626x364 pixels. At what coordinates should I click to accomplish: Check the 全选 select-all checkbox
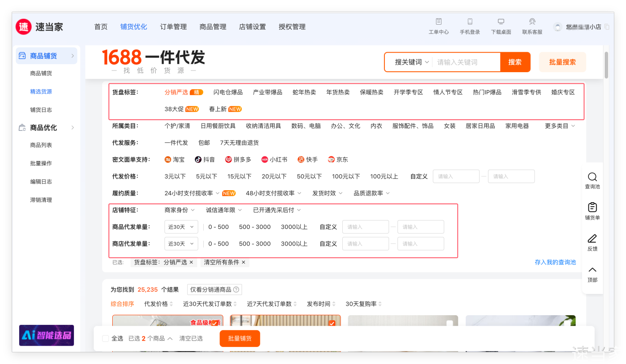pyautogui.click(x=106, y=339)
